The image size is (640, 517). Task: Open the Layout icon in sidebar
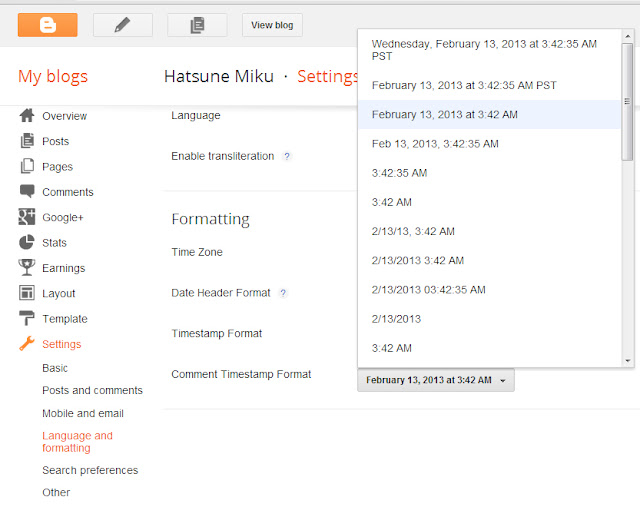[27, 293]
